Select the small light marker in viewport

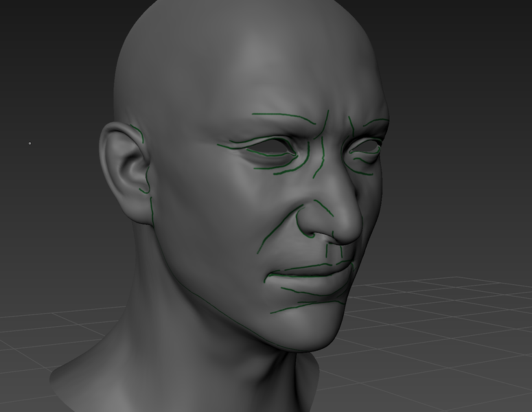click(30, 144)
